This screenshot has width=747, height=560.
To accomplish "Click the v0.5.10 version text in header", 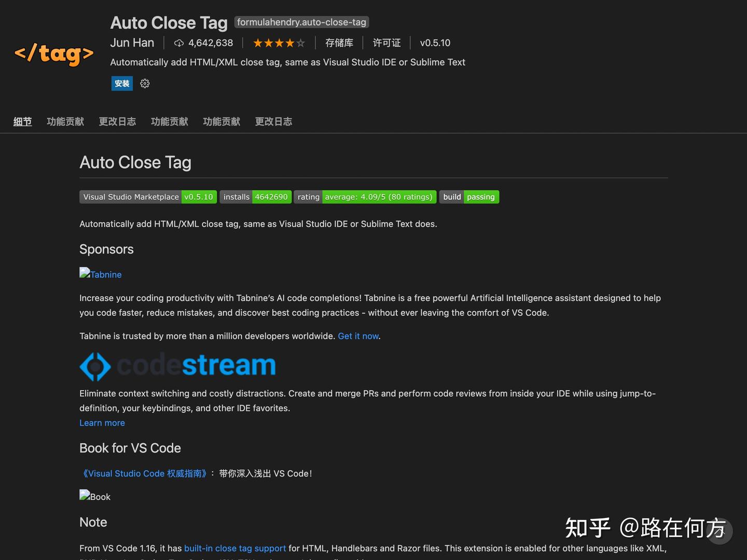I will 435,43.
